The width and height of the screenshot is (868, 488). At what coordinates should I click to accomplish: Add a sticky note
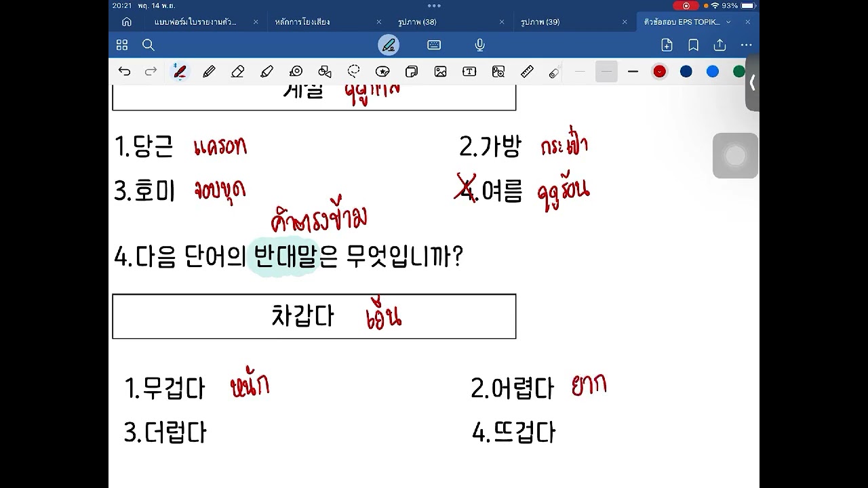(412, 71)
